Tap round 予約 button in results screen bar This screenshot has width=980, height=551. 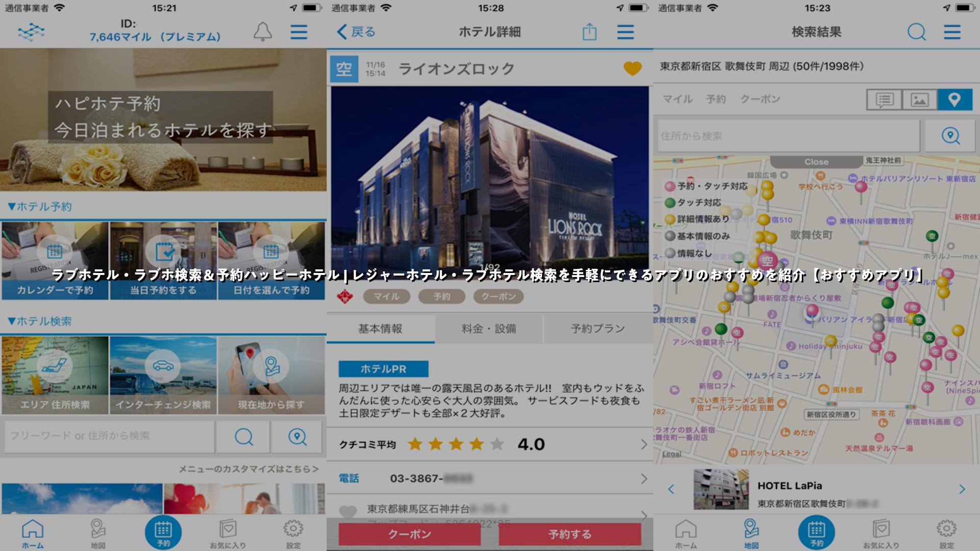pos(817,533)
